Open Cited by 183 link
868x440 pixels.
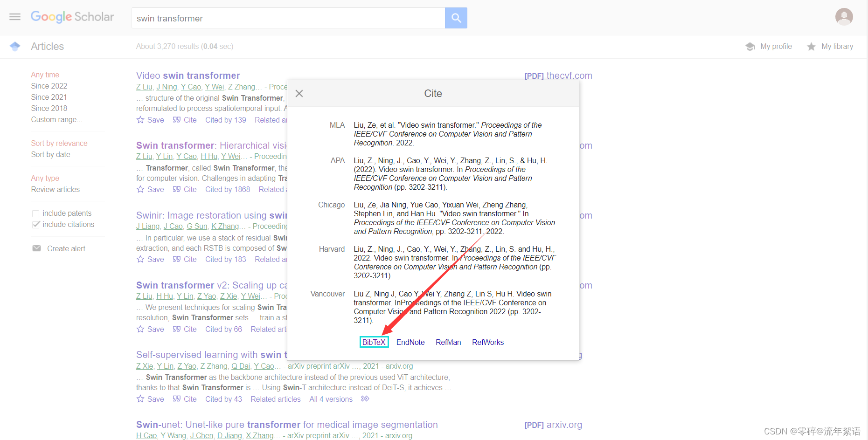pos(226,259)
